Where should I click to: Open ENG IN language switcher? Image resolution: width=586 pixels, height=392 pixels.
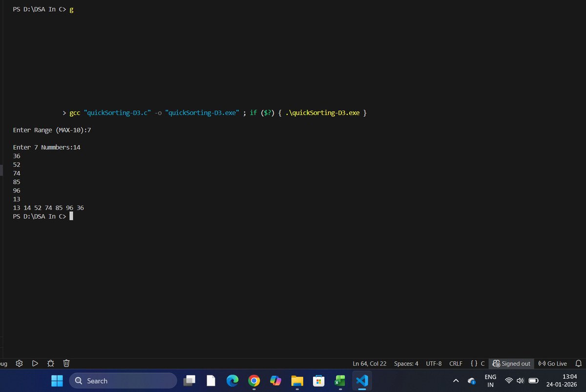[x=491, y=381]
